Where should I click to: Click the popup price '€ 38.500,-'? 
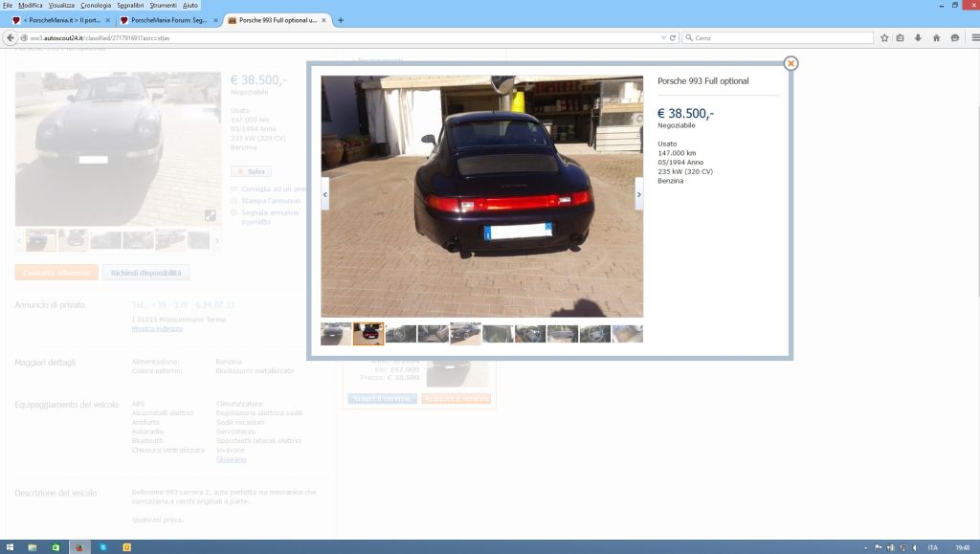tap(685, 113)
